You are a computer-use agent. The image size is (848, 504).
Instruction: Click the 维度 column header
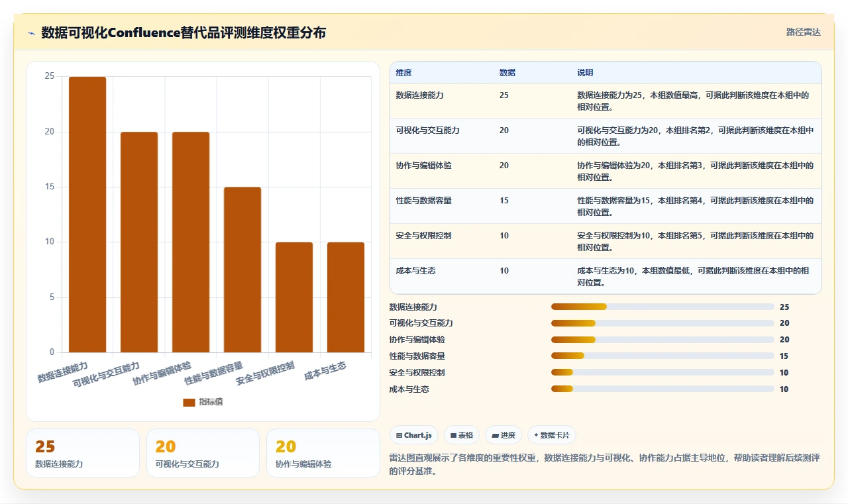[403, 72]
